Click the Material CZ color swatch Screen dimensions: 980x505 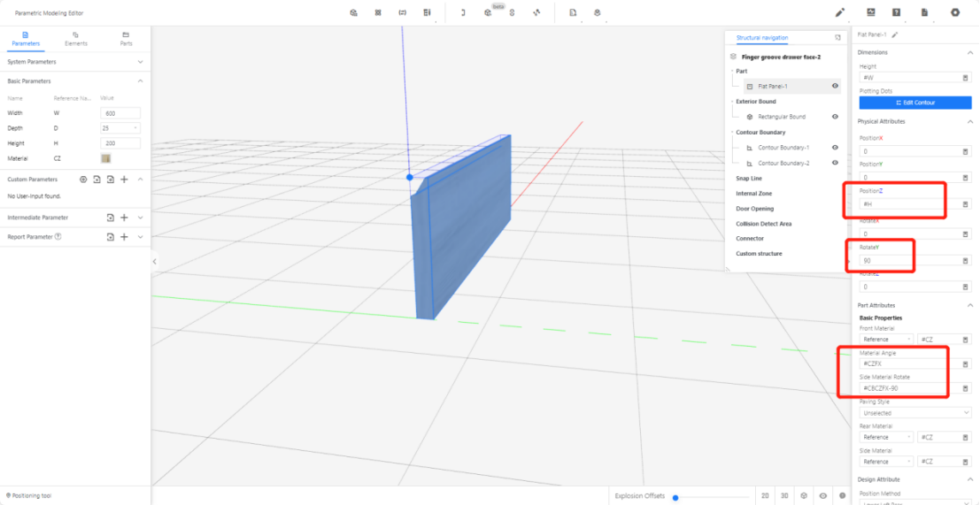(x=106, y=158)
